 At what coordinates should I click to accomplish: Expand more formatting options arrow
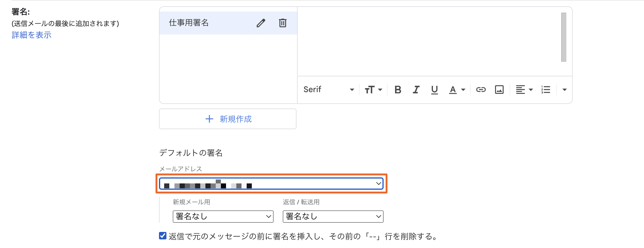tap(564, 90)
